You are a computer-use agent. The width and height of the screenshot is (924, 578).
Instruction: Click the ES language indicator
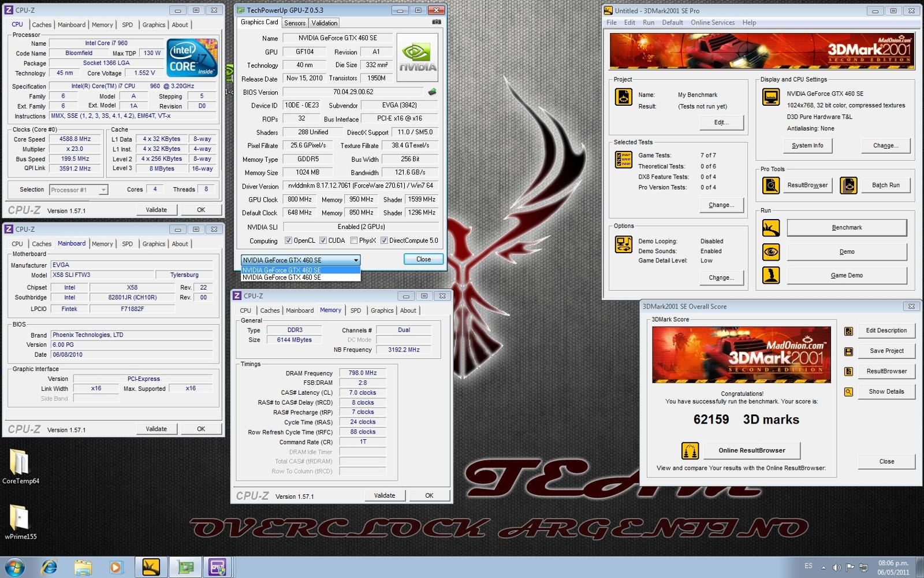point(808,566)
